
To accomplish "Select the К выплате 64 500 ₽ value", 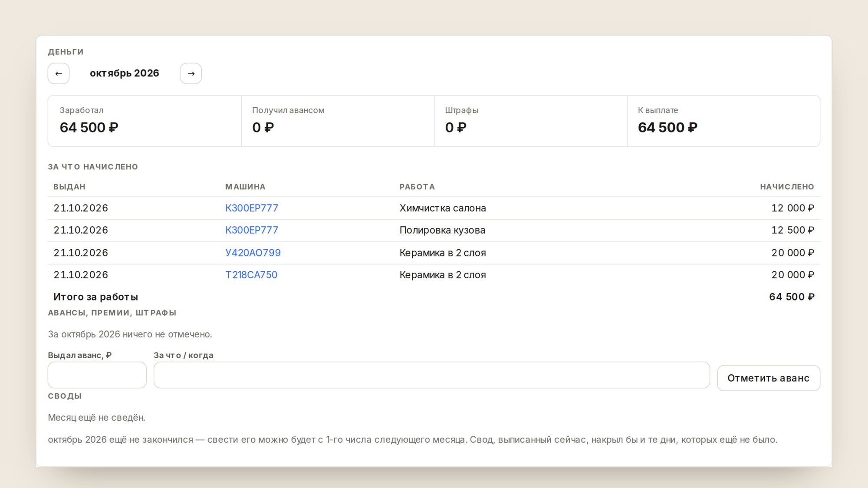I will [667, 128].
